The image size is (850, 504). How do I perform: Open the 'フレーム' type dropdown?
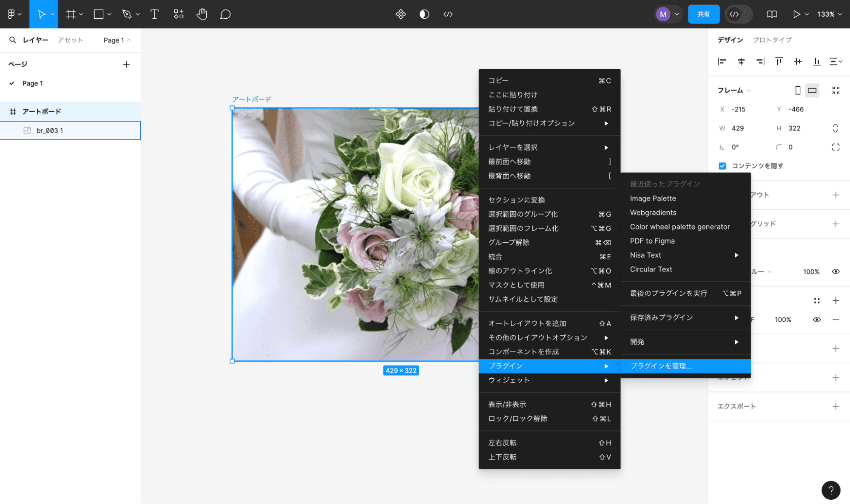pyautogui.click(x=734, y=90)
